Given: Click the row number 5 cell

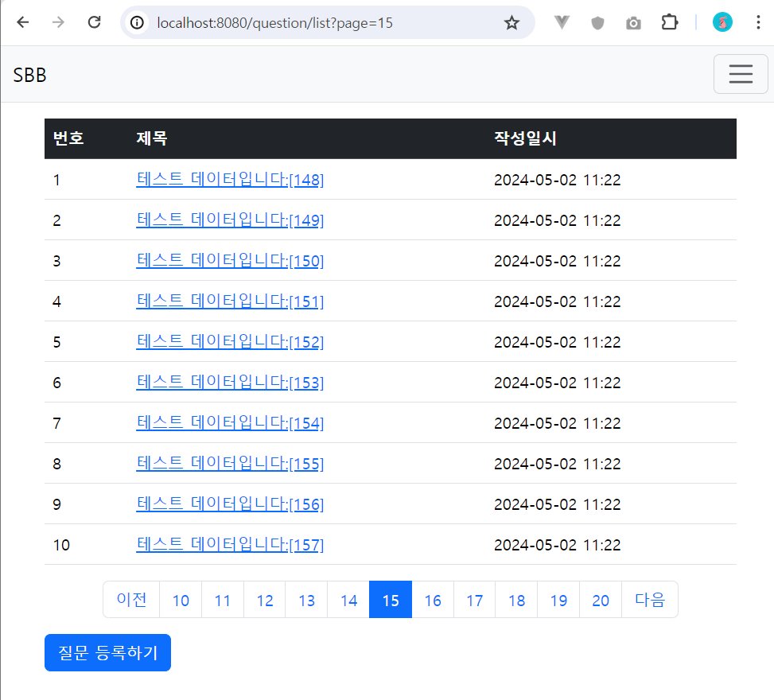Looking at the screenshot, I should 56,342.
